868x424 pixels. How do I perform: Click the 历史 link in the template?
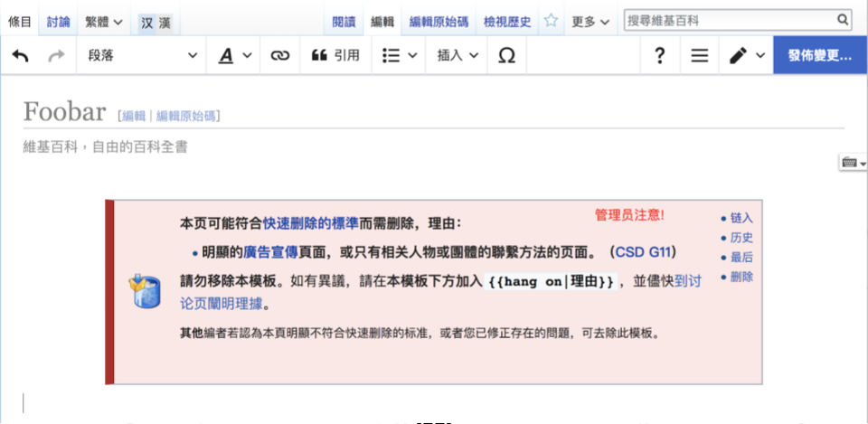[x=741, y=238]
